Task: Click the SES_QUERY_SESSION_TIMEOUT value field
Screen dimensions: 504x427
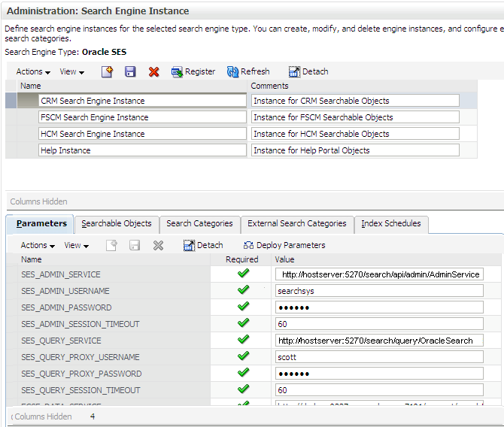Action: pyautogui.click(x=379, y=390)
